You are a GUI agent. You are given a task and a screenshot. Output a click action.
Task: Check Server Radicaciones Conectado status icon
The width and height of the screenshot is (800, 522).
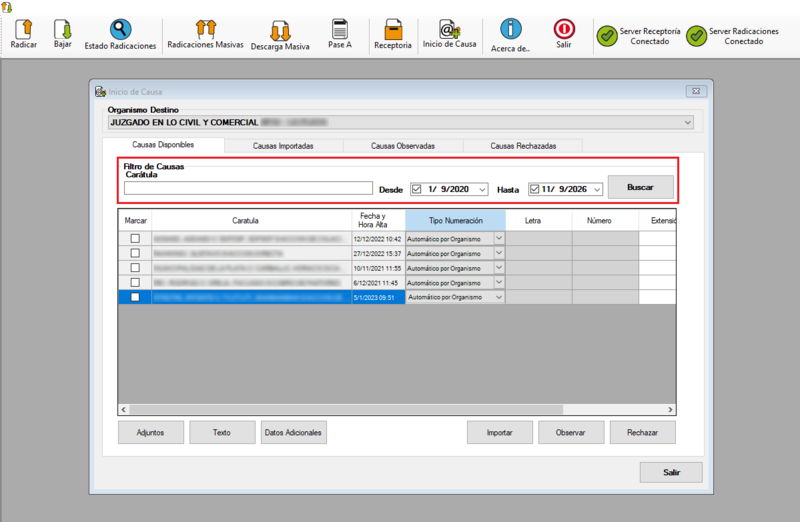point(696,36)
